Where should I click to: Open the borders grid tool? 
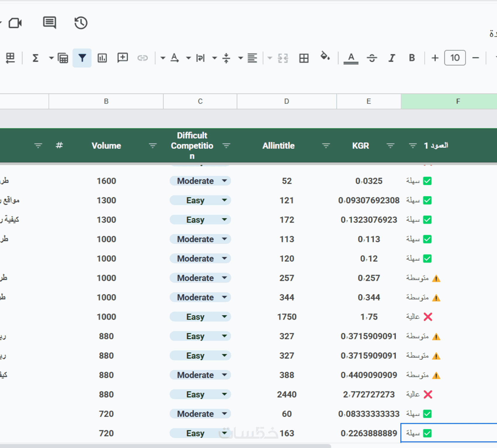click(x=304, y=58)
